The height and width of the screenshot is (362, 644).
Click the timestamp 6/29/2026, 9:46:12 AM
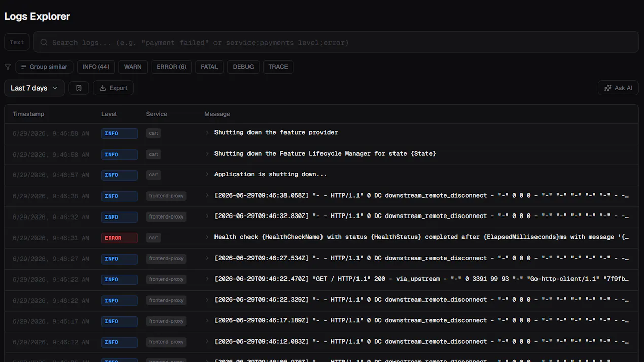[x=51, y=342]
